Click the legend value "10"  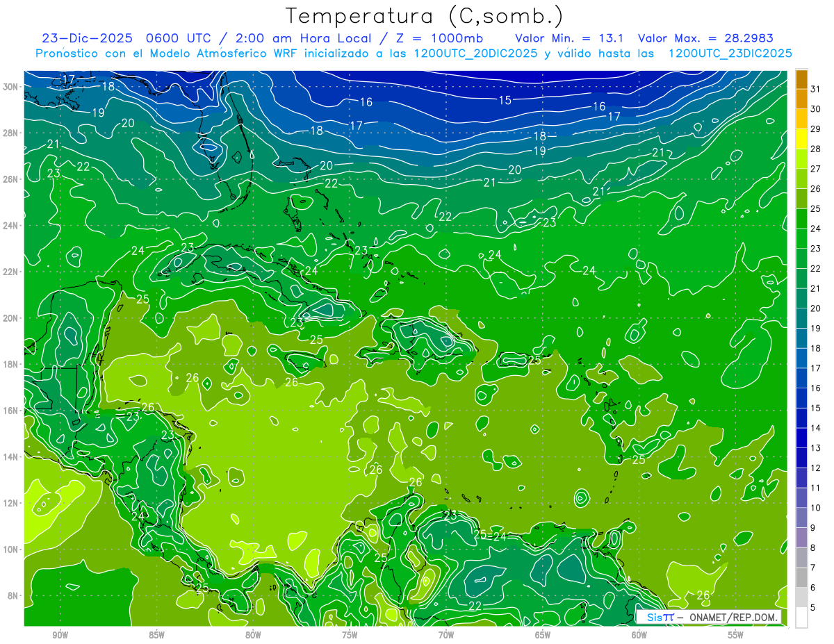(816, 508)
